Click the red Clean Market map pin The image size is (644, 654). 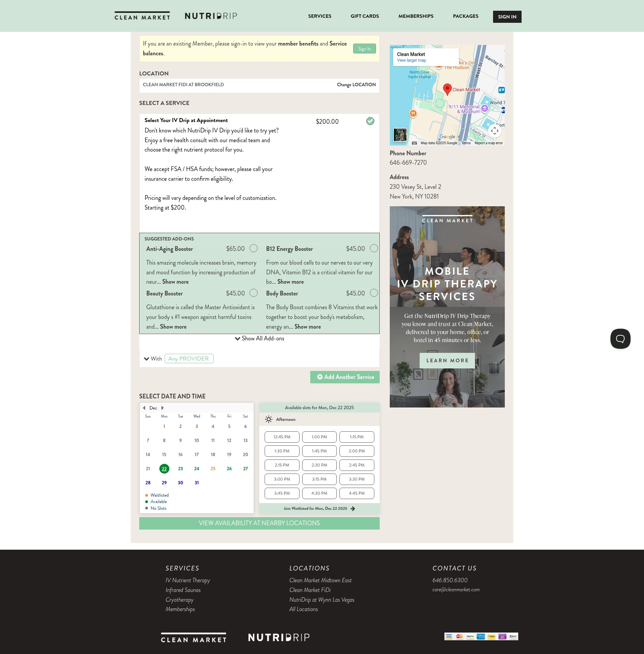[x=447, y=90]
